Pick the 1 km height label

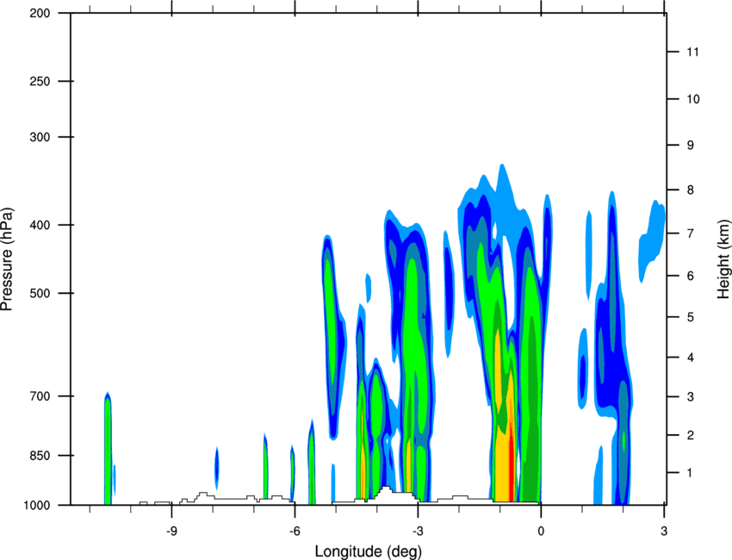[691, 473]
